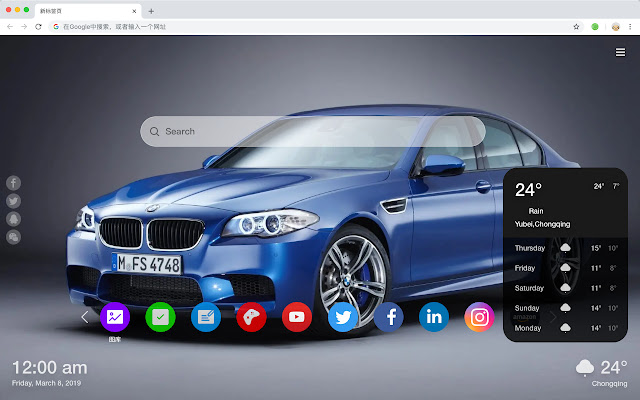Click the gray bell icon in the left sidebar
Screen dimensions: 640x400
pyautogui.click(x=13, y=219)
